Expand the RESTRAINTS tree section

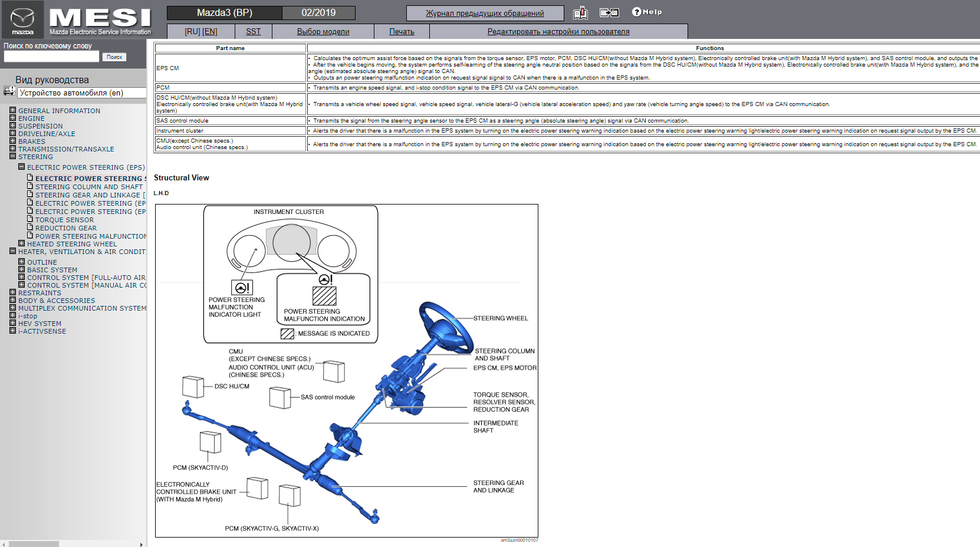12,292
